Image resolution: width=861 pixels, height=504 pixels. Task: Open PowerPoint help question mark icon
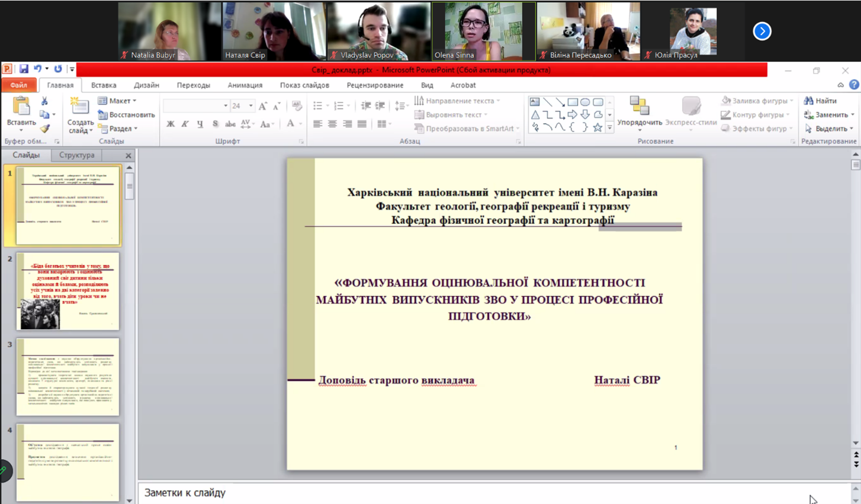pyautogui.click(x=853, y=85)
